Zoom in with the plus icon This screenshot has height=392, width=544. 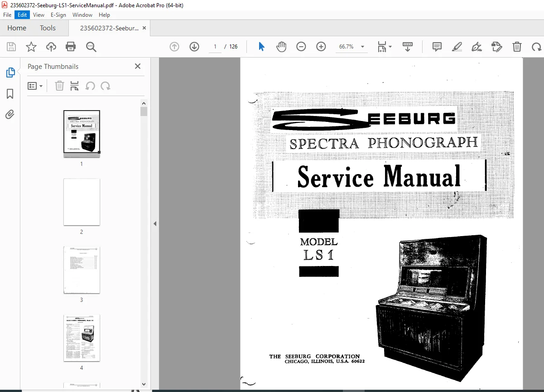(321, 47)
